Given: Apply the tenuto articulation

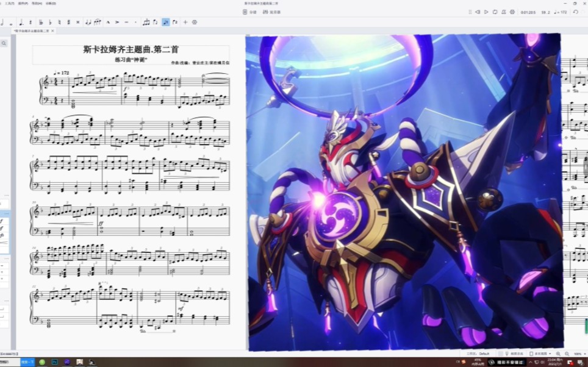Looking at the screenshot, I should 126,23.
